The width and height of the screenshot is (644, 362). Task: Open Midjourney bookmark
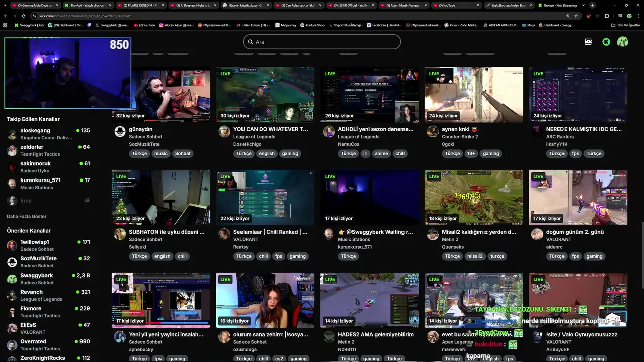(285, 25)
